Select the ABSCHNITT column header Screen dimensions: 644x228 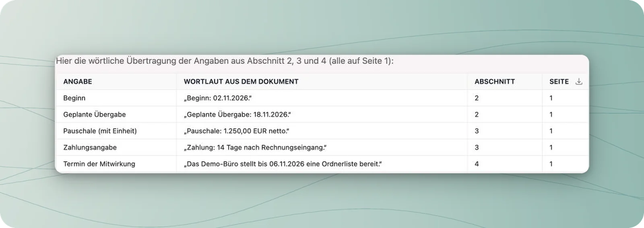pyautogui.click(x=495, y=82)
